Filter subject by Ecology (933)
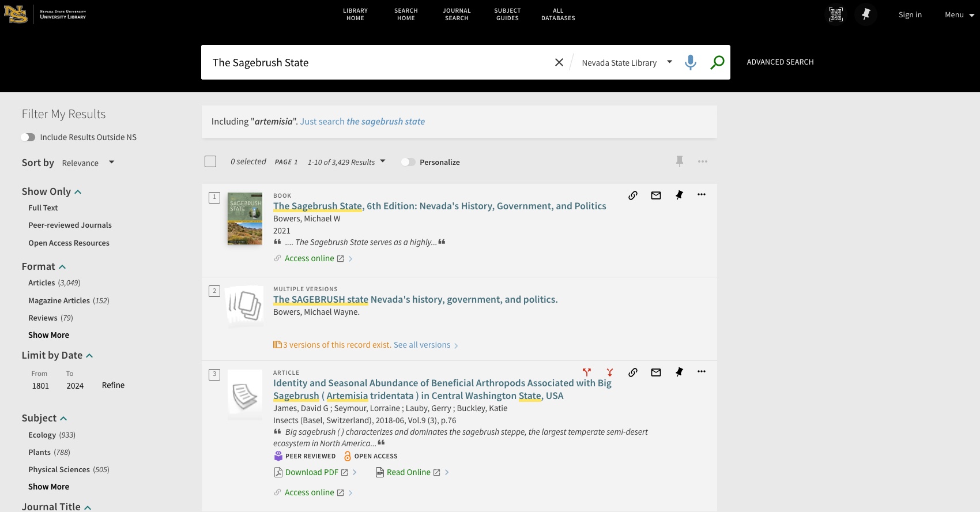Image resolution: width=980 pixels, height=512 pixels. [x=52, y=435]
